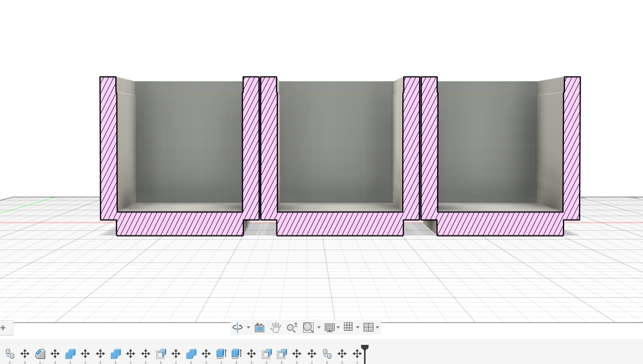Select Move feature between first Shell and third Combine

click(x=176, y=354)
